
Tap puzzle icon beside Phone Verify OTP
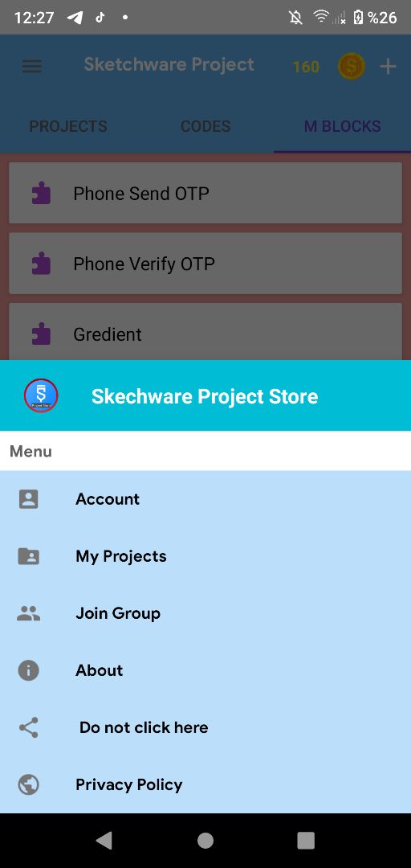coord(42,264)
